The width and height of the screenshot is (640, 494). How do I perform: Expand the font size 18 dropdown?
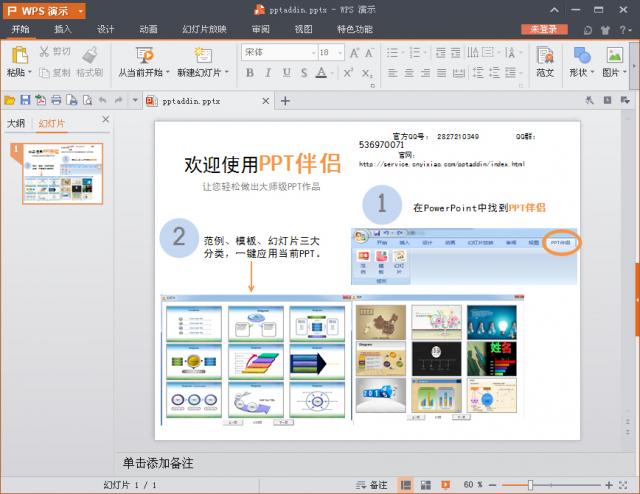point(340,52)
